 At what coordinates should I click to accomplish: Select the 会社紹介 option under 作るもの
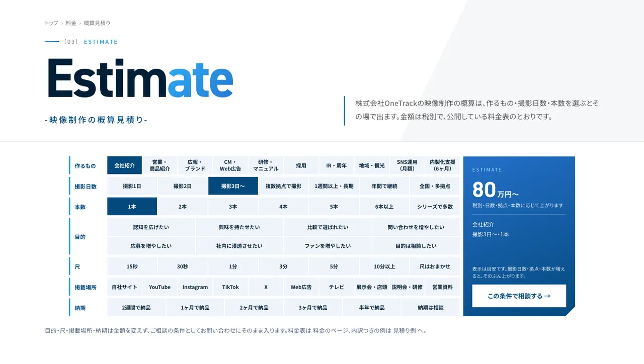coord(124,165)
